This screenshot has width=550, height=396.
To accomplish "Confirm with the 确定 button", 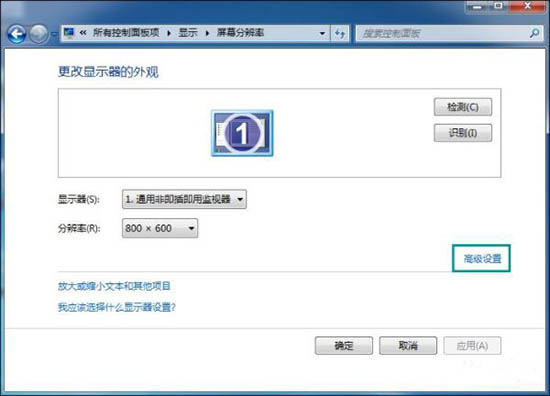I will tap(343, 346).
